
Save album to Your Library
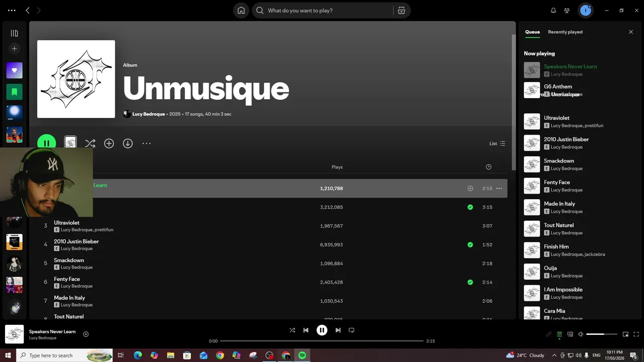click(x=109, y=143)
